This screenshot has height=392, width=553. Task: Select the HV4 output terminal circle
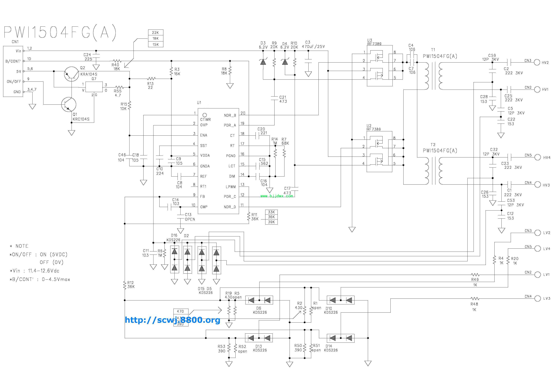[x=537, y=157]
